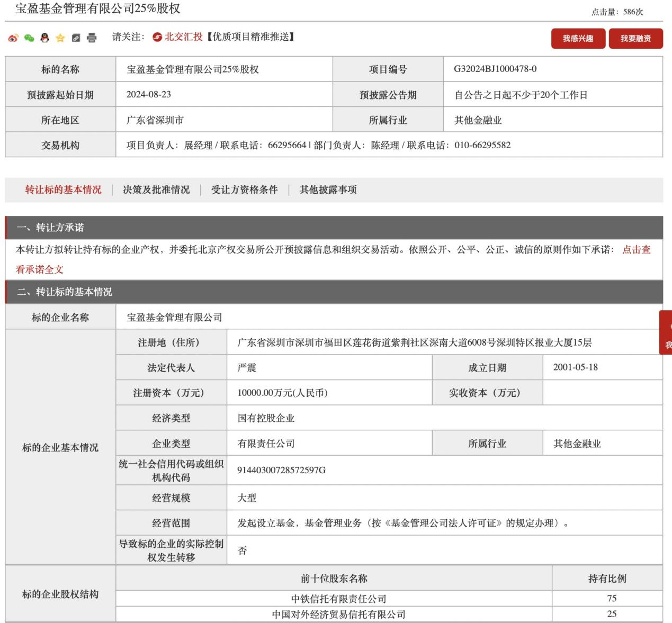The image size is (672, 623).
Task: Share the page via QQ penguin icon
Action: (x=45, y=38)
